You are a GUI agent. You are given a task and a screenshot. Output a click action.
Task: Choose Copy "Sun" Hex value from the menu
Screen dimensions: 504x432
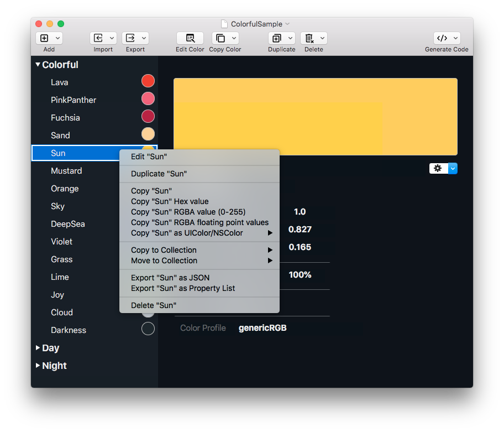[x=170, y=201]
